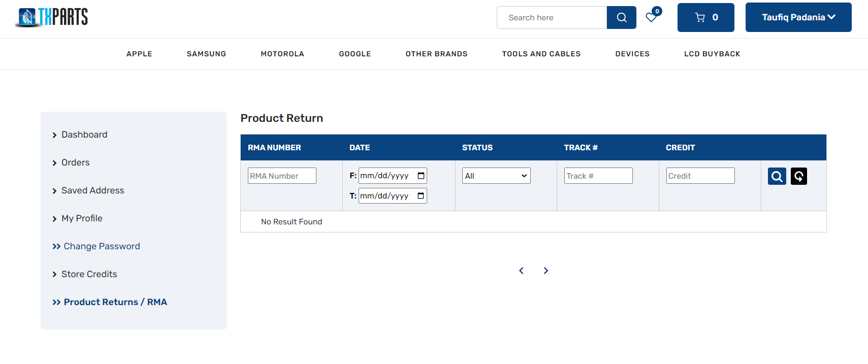Open the Apple category menu

pos(139,54)
